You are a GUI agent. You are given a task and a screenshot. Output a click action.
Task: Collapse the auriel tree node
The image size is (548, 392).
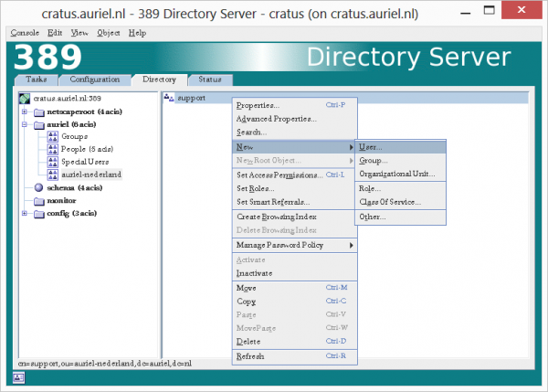click(25, 123)
